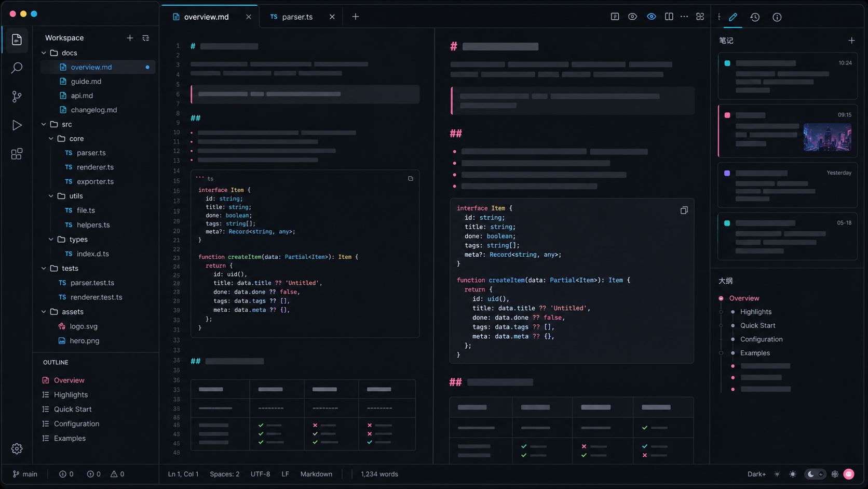
Task: Switch to the info tab
Action: [x=777, y=17]
